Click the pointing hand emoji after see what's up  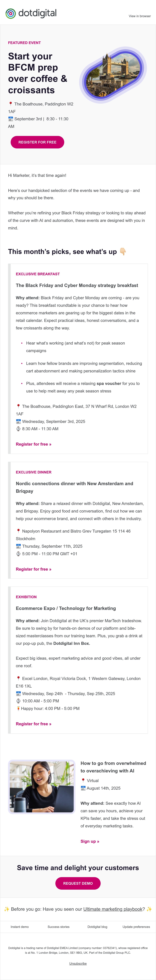pyautogui.click(x=123, y=251)
